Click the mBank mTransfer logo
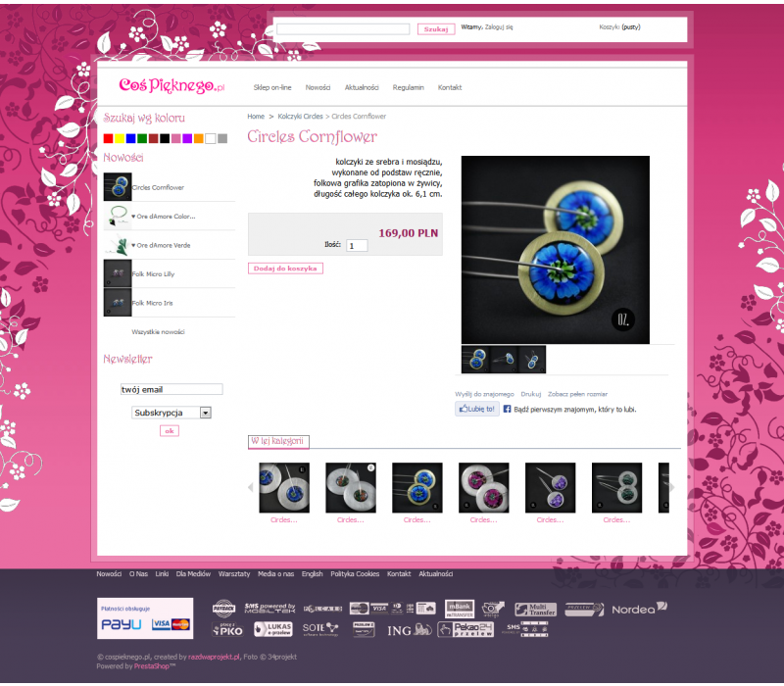784x686 pixels. tap(460, 609)
